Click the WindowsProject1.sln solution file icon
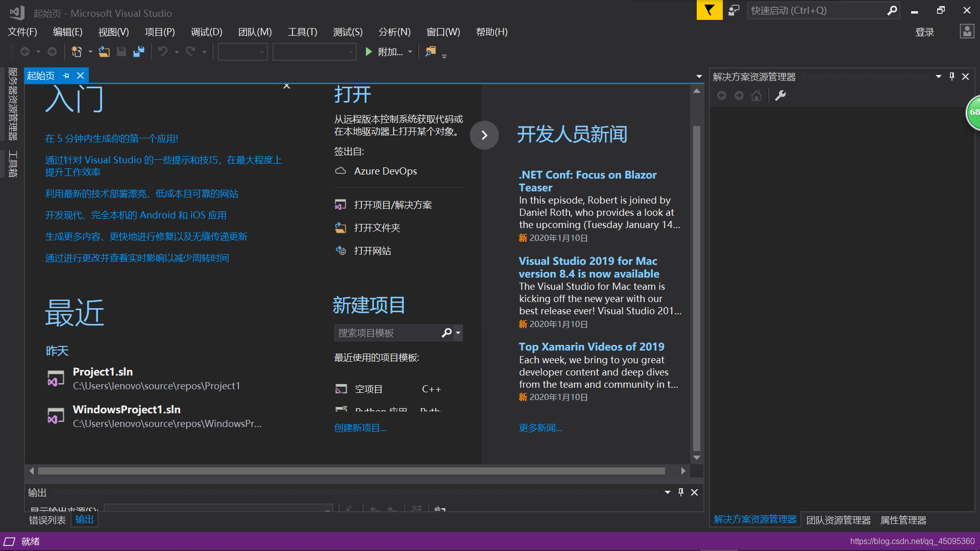The image size is (980, 551). tap(56, 416)
